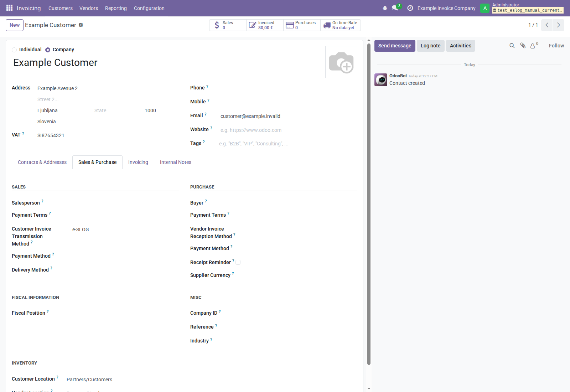The width and height of the screenshot is (570, 392).
Task: Upload a contact photo via camera placeholder
Action: [x=341, y=62]
